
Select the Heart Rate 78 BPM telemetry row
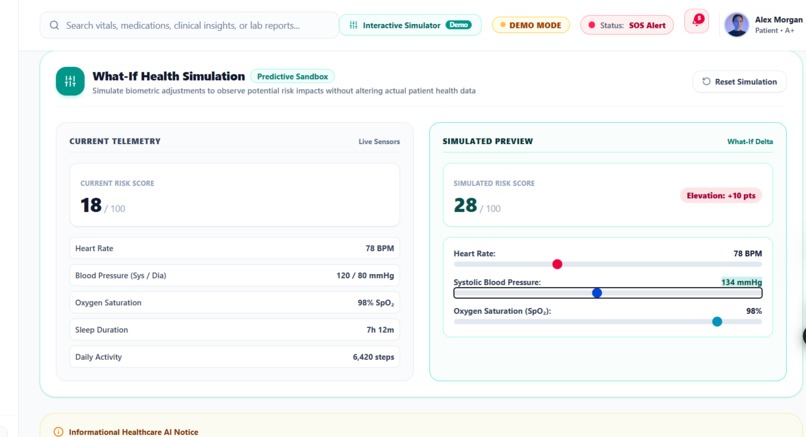(x=234, y=248)
